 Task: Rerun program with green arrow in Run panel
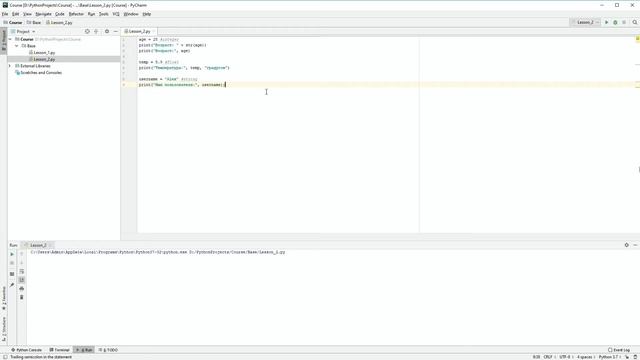12,254
